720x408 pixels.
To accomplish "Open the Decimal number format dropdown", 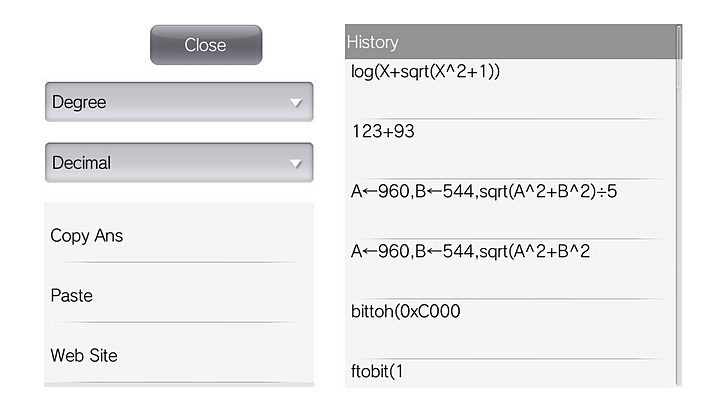I will tap(179, 162).
